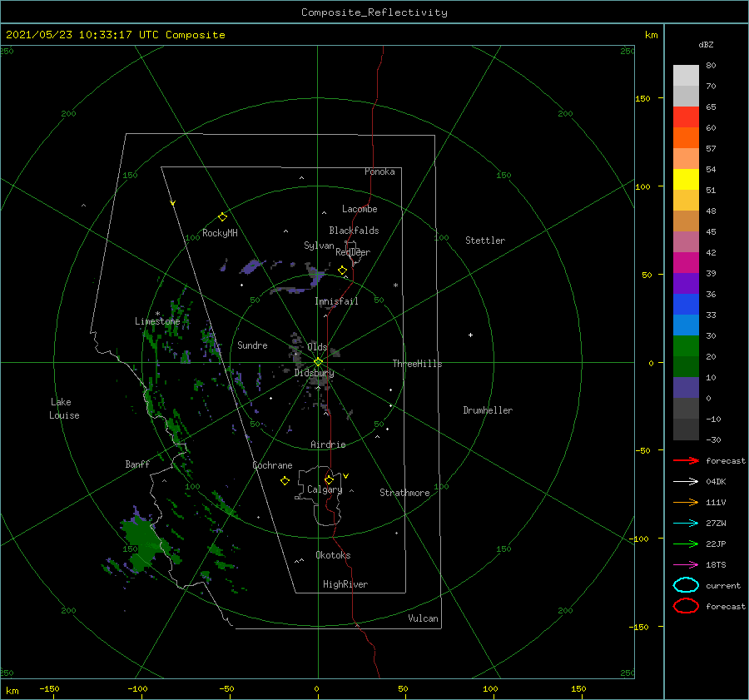
Task: Select the cyan 27ZW arrow icon
Action: [686, 524]
